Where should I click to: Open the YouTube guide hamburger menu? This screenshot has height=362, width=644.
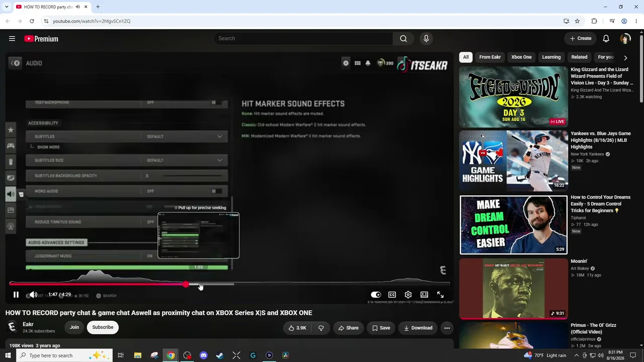pos(12,39)
